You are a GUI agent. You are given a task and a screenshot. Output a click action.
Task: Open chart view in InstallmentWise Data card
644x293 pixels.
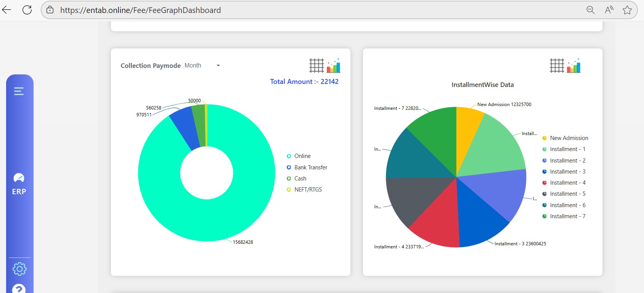coord(573,66)
